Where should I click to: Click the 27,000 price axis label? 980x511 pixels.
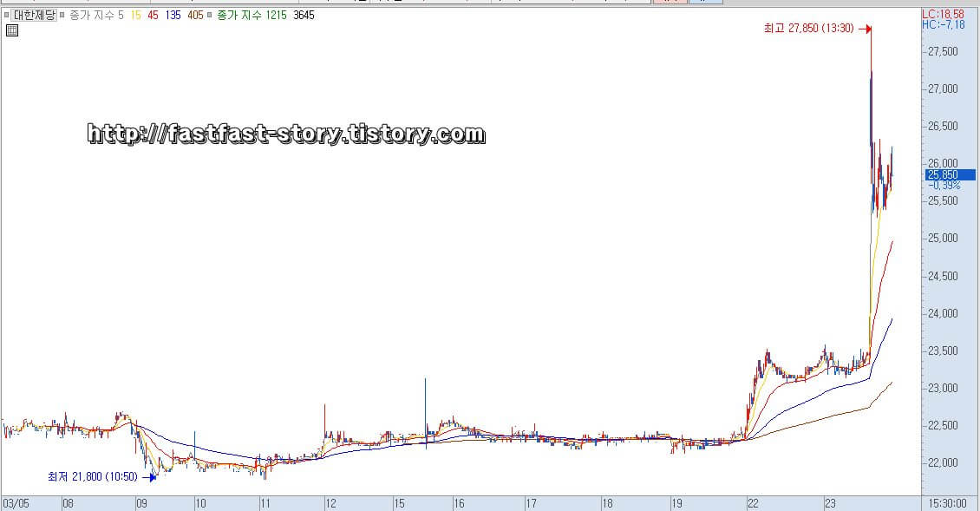[943, 88]
